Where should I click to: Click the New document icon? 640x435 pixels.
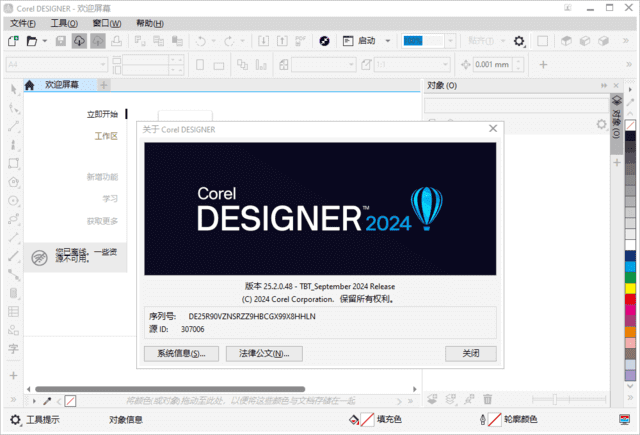point(13,41)
